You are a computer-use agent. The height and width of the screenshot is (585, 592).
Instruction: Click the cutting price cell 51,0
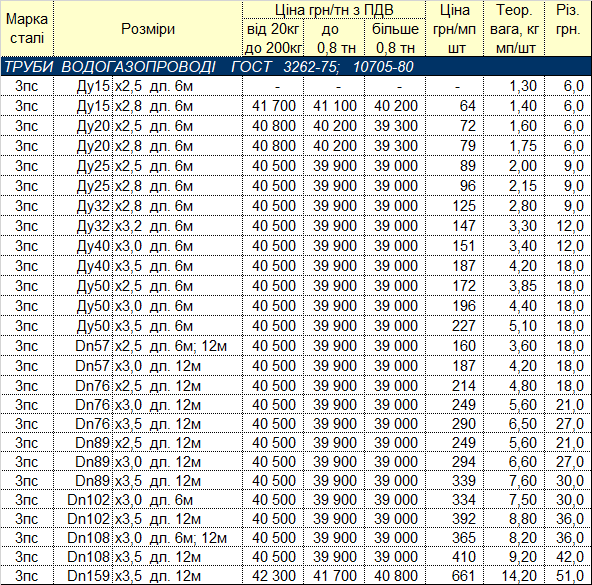coord(568,576)
